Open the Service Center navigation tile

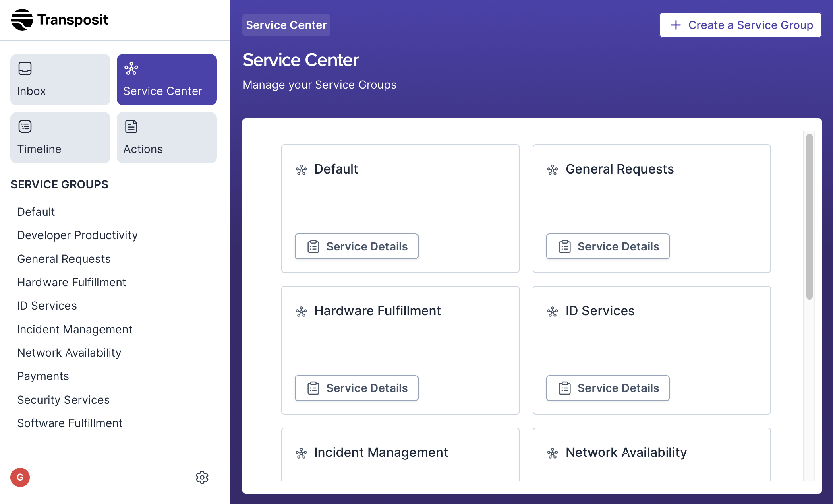click(167, 80)
